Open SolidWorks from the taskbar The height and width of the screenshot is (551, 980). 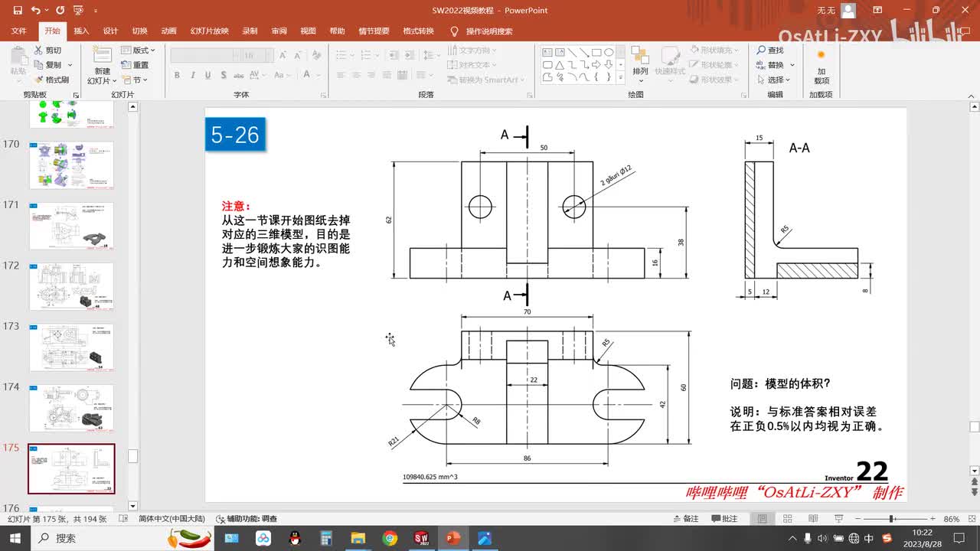[420, 538]
